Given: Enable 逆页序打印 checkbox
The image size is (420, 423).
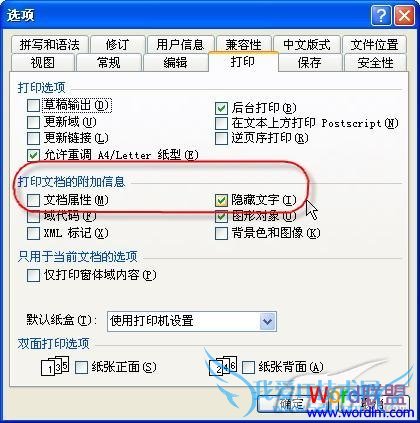Looking at the screenshot, I should 221,138.
